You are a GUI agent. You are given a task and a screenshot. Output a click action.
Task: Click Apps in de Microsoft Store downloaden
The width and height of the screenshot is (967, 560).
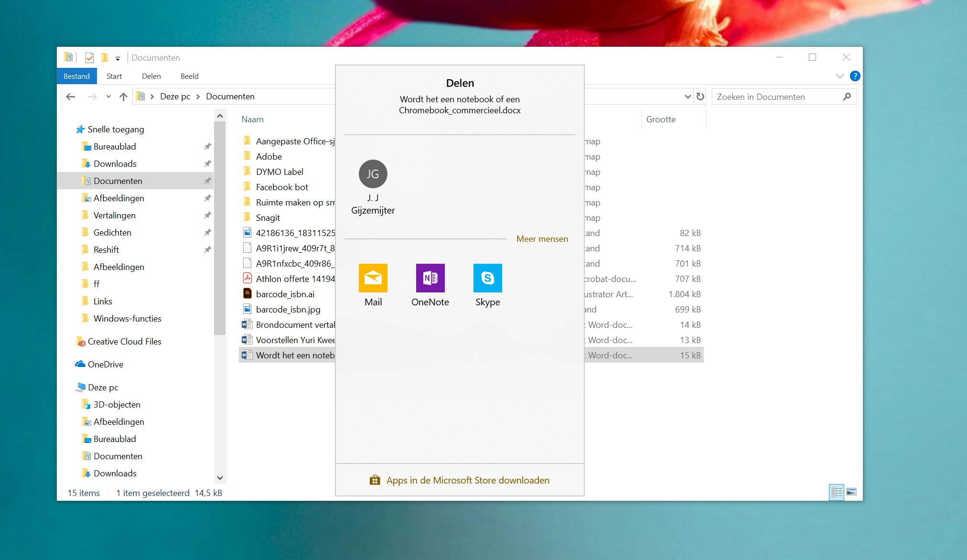tap(467, 480)
